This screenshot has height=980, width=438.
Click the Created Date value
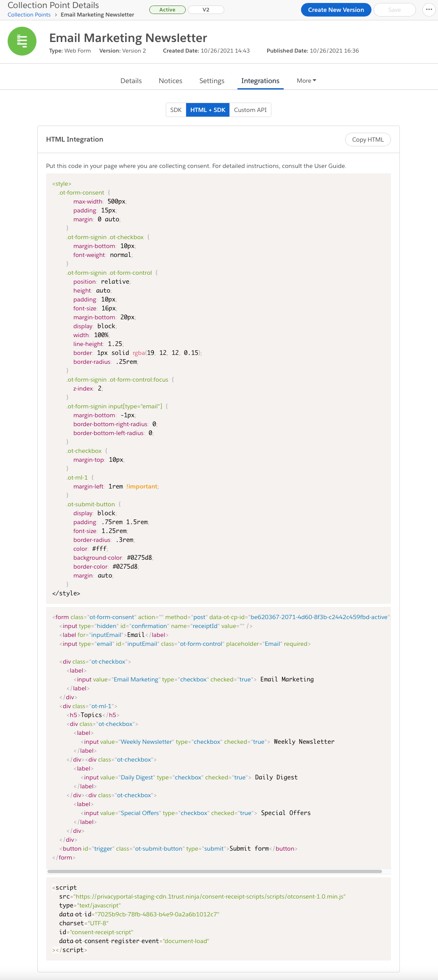click(x=225, y=50)
